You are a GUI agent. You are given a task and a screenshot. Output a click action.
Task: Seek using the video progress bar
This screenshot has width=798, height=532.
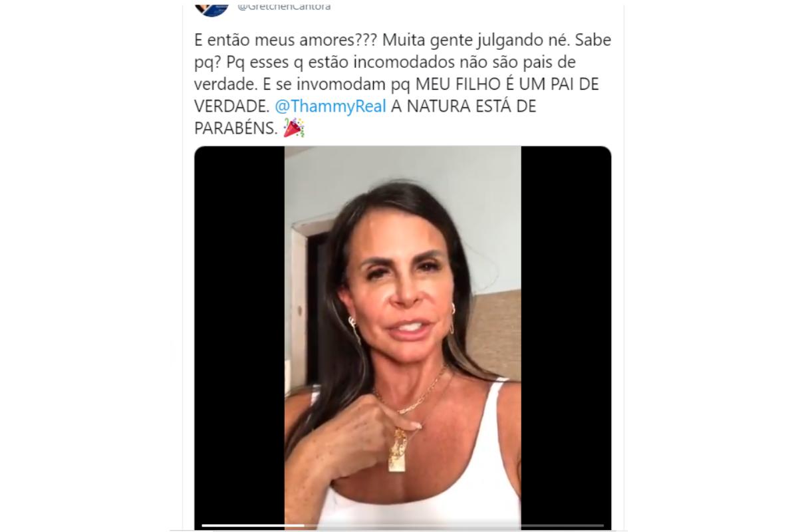pos(402,525)
